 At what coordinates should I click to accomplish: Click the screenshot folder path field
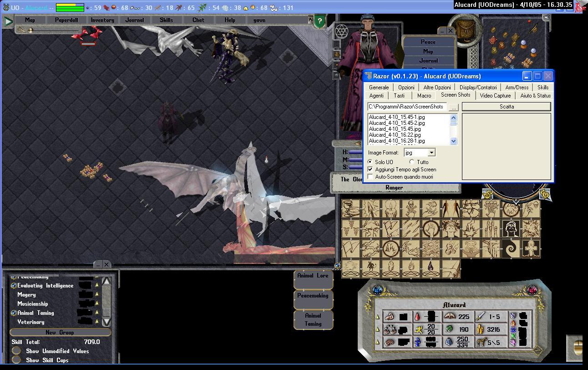point(407,107)
